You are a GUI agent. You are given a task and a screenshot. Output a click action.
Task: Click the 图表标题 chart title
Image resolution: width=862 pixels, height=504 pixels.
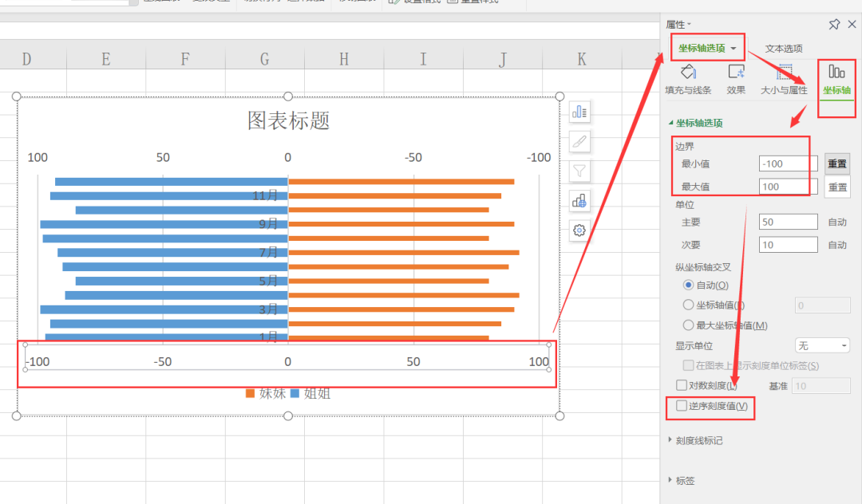[x=288, y=120]
